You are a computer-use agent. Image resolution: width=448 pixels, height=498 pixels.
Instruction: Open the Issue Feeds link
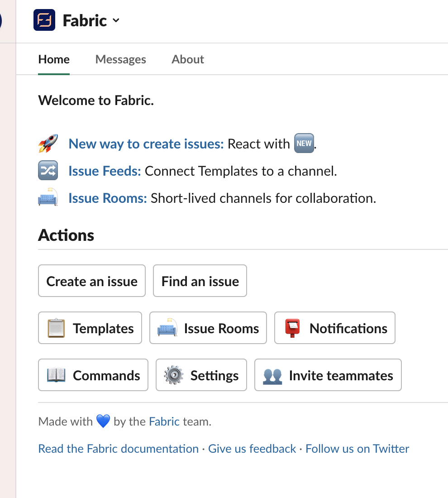pos(105,171)
